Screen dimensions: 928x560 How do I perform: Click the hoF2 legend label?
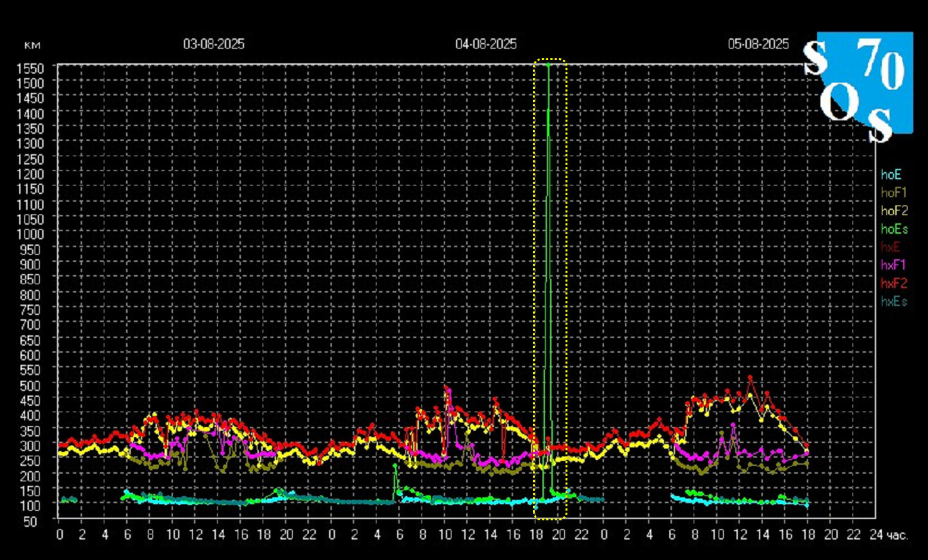pos(894,211)
